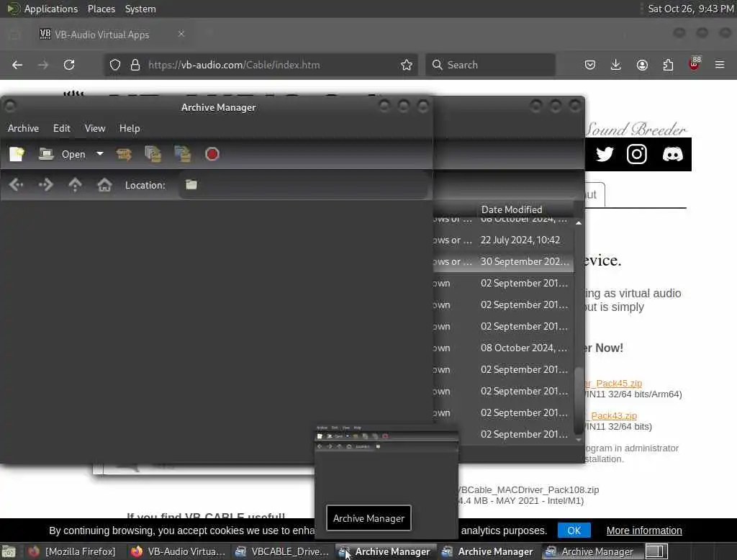Open the Places menu in the top panel
The height and width of the screenshot is (560, 737).
point(101,9)
